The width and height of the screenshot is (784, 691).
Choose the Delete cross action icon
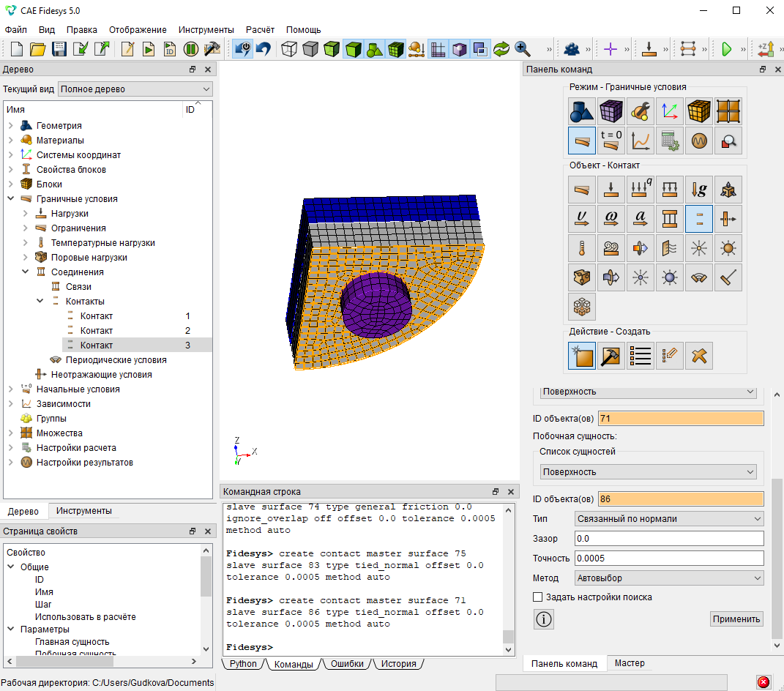click(698, 356)
